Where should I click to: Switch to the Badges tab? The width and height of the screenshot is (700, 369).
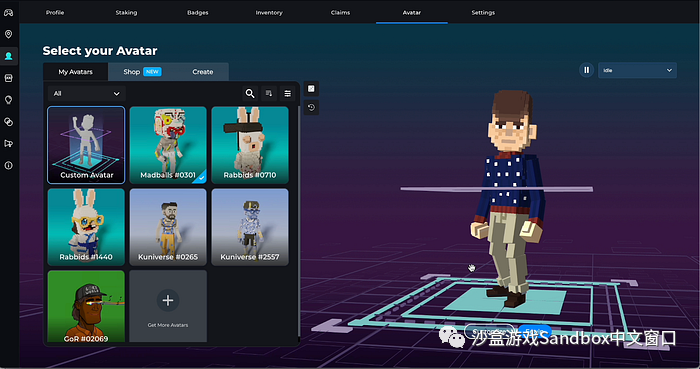[198, 12]
